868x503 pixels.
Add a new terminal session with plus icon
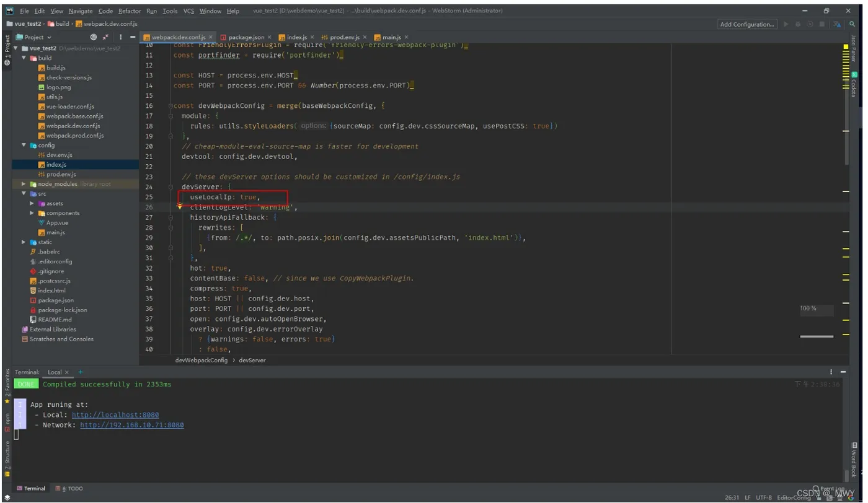point(81,372)
